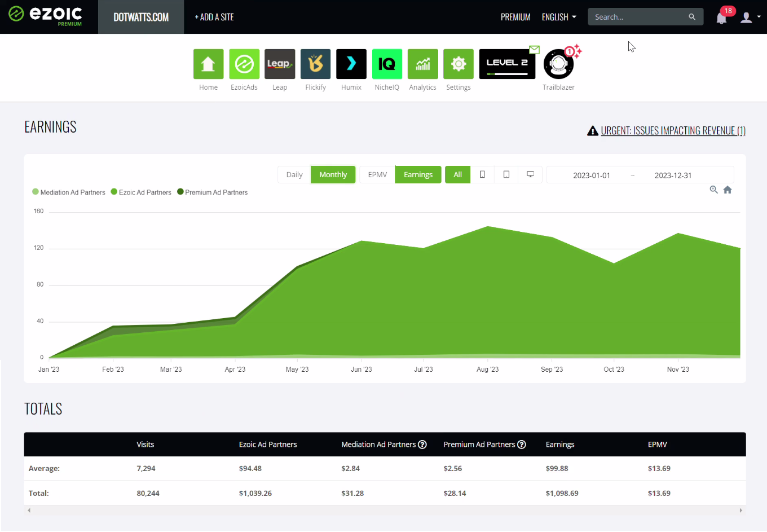The width and height of the screenshot is (767, 532).
Task: Open the Flickify icon
Action: pos(315,64)
